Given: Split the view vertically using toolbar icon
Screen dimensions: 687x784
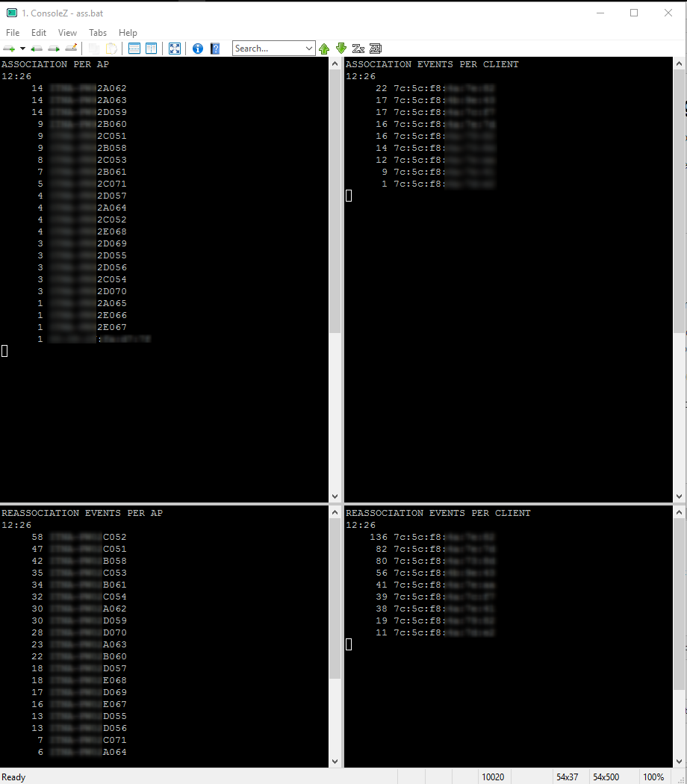Looking at the screenshot, I should [x=151, y=49].
